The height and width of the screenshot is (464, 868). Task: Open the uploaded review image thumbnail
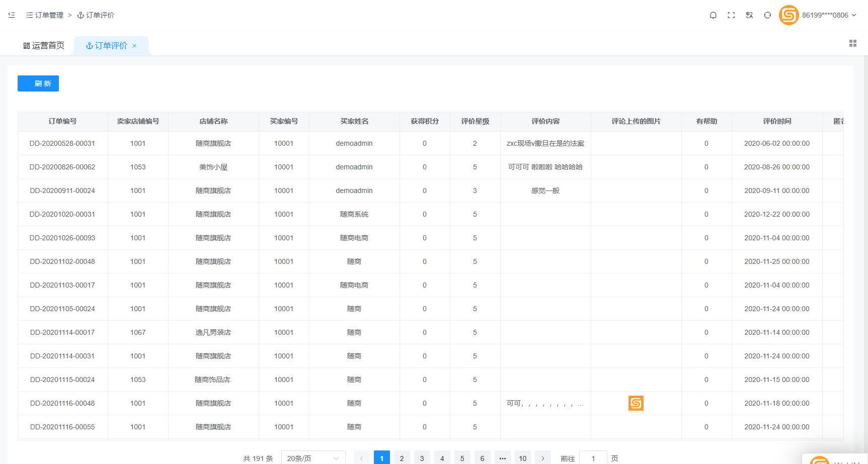(x=636, y=403)
